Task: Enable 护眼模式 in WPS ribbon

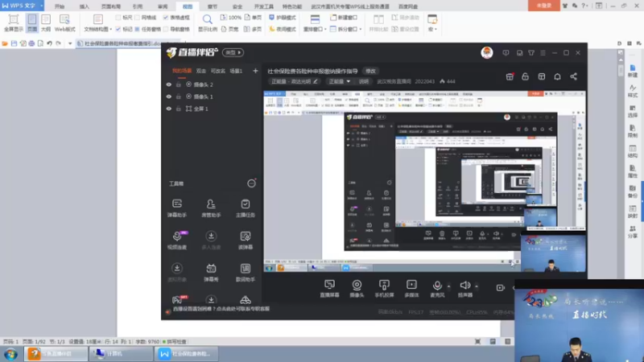Action: tap(283, 18)
